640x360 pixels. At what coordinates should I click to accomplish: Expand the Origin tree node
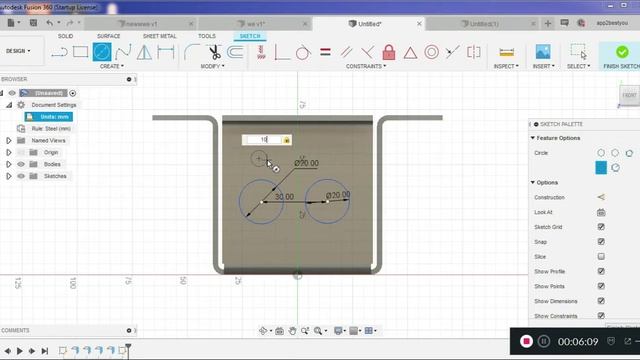(9, 152)
